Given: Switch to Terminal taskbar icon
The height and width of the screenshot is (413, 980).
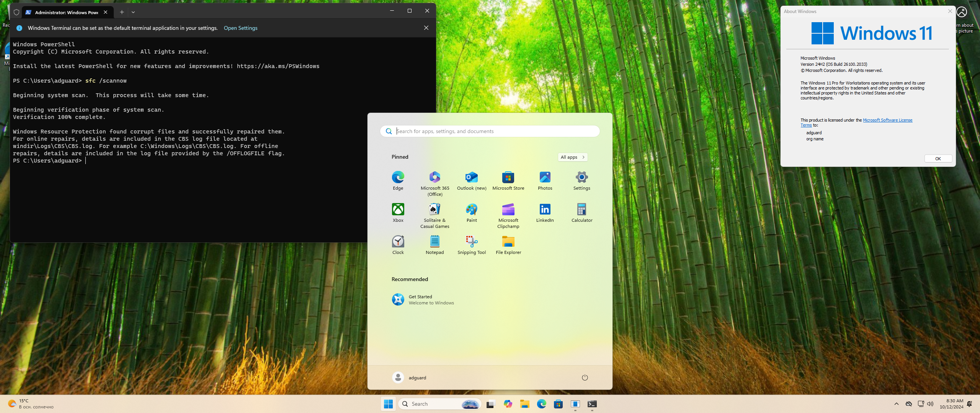Looking at the screenshot, I should tap(592, 404).
